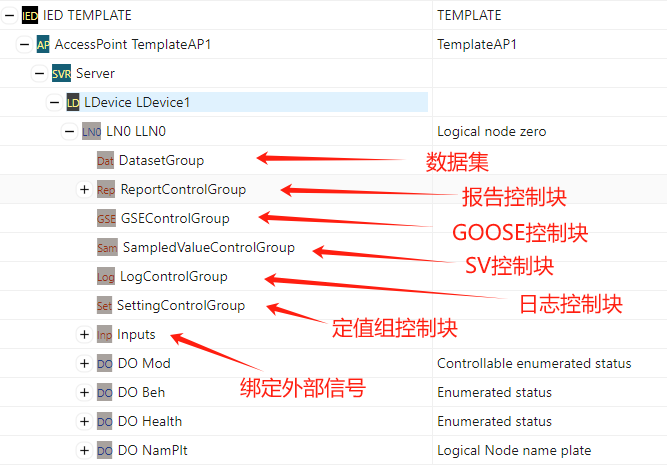Select the DO Mod row
Screen dimensions: 667x465
(x=144, y=363)
